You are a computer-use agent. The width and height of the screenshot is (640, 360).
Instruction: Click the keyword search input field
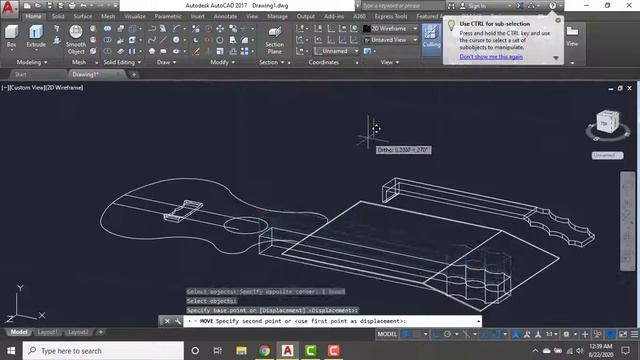[402, 6]
